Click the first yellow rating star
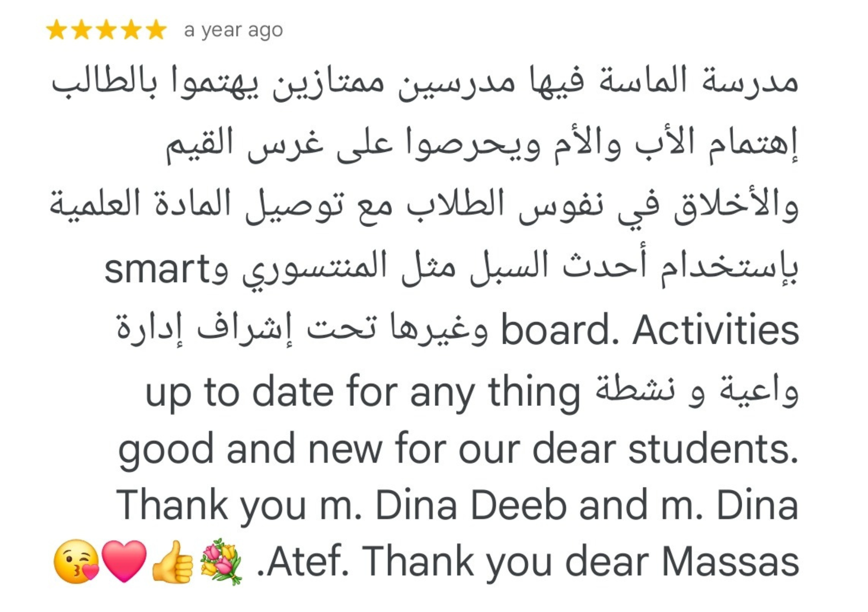The image size is (868, 612). click(57, 30)
